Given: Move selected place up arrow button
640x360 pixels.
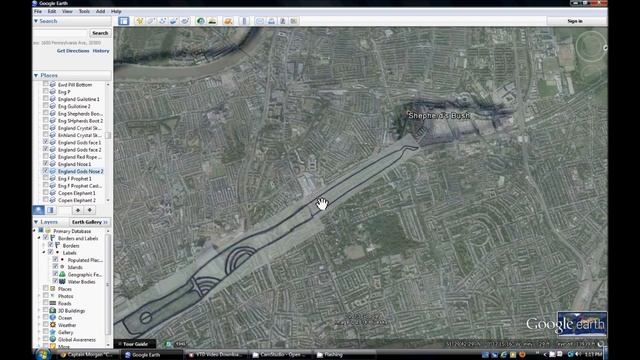Looking at the screenshot, I should 78,210.
